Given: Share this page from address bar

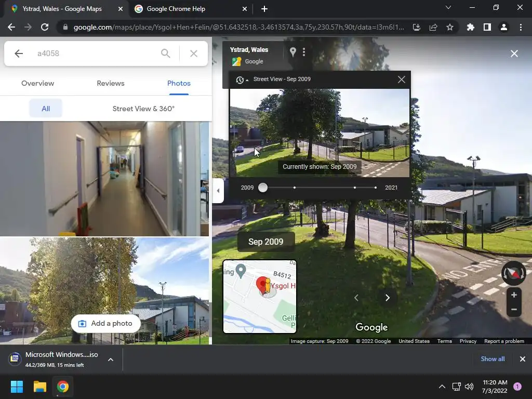Looking at the screenshot, I should point(433,27).
